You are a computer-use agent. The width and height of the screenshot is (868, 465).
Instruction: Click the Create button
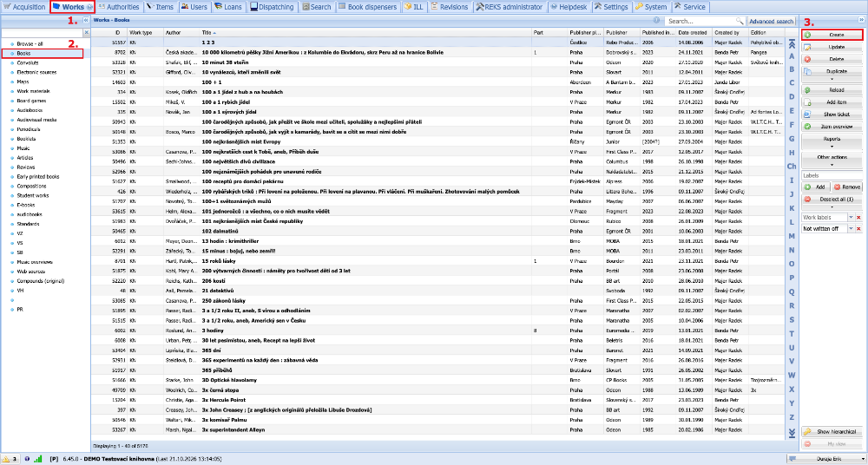click(x=832, y=35)
